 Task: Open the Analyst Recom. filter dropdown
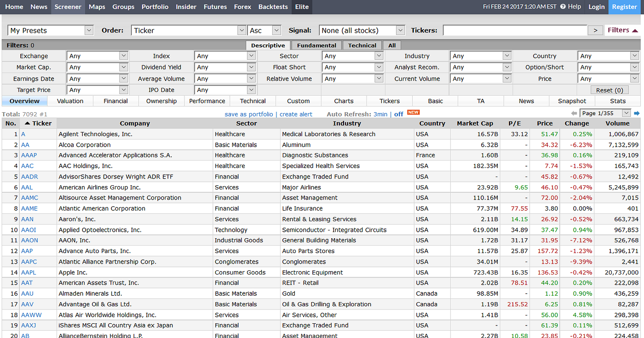pyautogui.click(x=480, y=67)
